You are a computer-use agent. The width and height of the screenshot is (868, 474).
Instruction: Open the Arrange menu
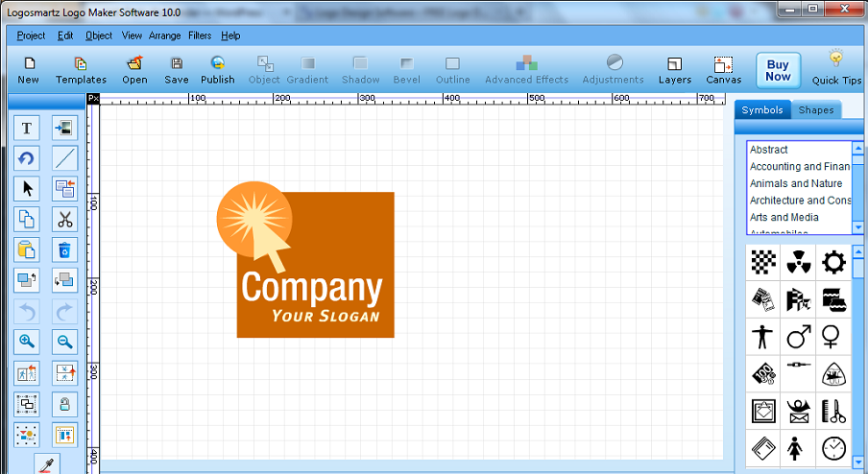(x=165, y=36)
